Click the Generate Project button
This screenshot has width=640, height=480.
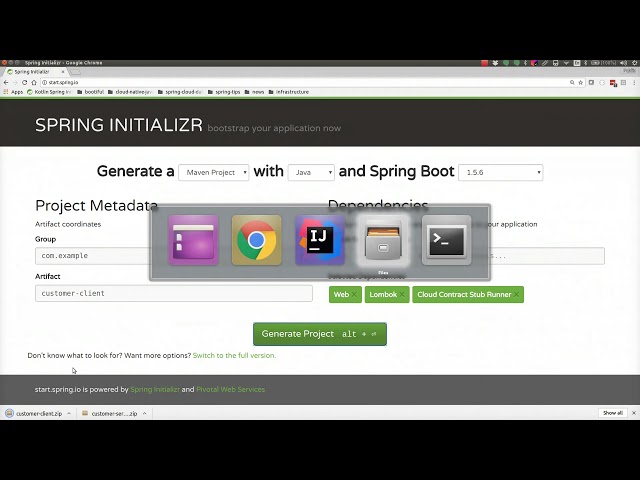tap(320, 334)
